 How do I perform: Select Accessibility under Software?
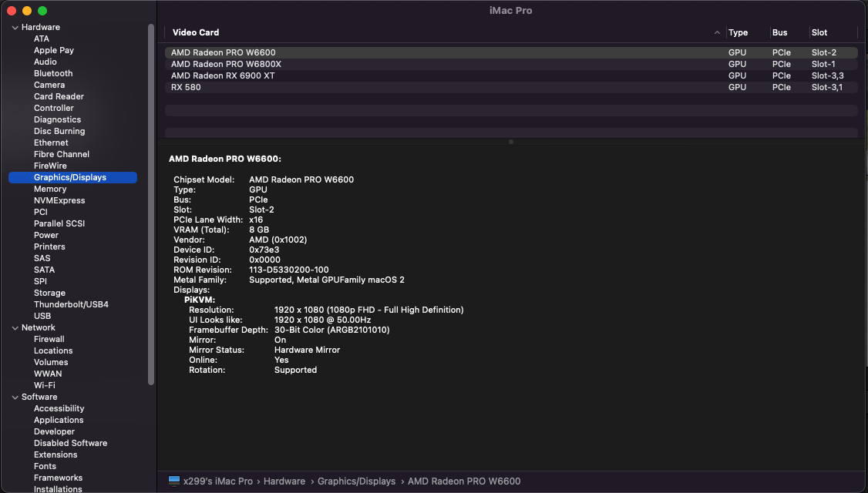click(x=59, y=408)
